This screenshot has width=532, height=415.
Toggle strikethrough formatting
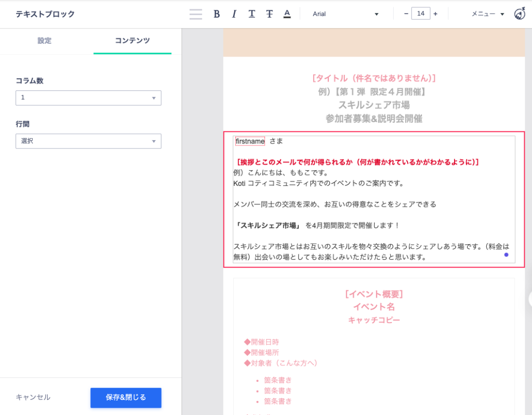(x=270, y=14)
